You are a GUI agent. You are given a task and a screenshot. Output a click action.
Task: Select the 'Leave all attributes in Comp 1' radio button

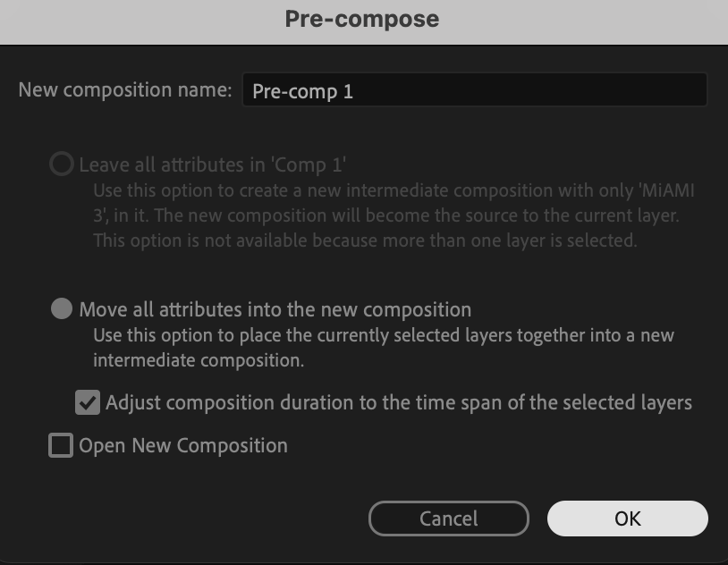pyautogui.click(x=61, y=164)
